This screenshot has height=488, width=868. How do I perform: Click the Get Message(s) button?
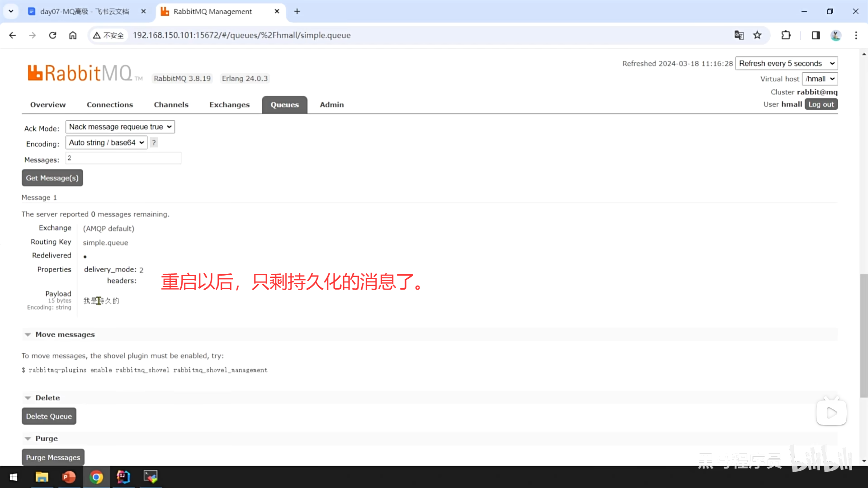coord(52,178)
